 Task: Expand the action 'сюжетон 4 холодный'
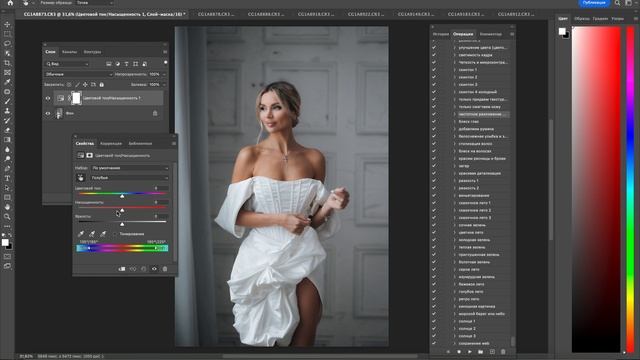click(454, 92)
